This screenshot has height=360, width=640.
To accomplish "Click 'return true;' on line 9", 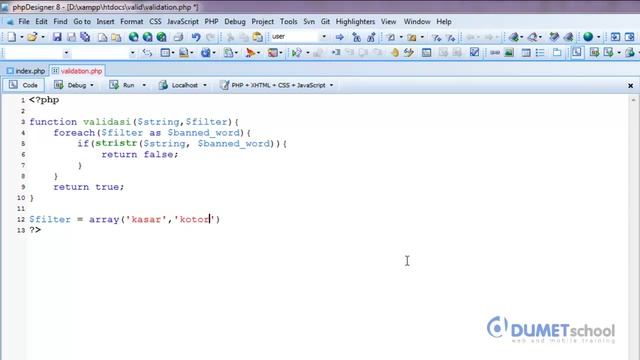I will [x=89, y=187].
